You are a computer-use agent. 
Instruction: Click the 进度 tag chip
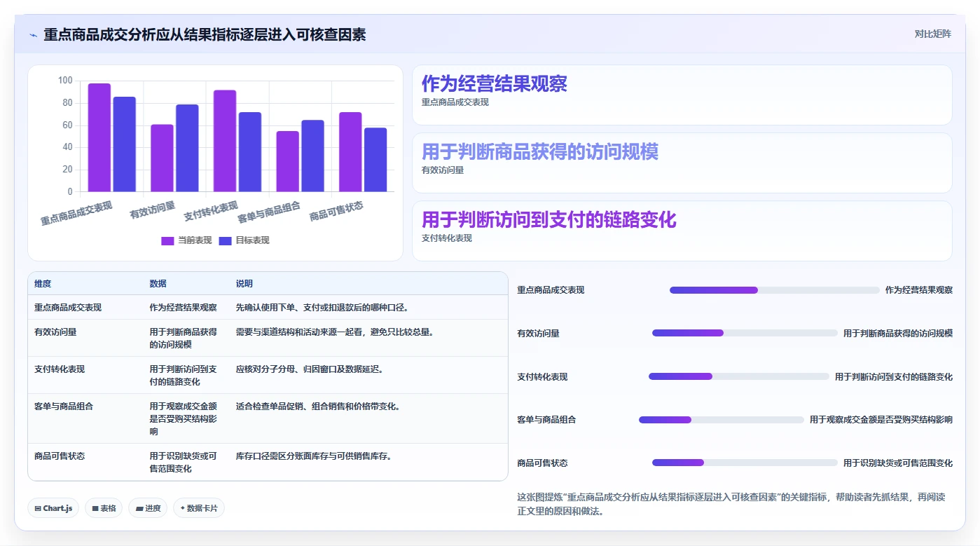(x=148, y=508)
